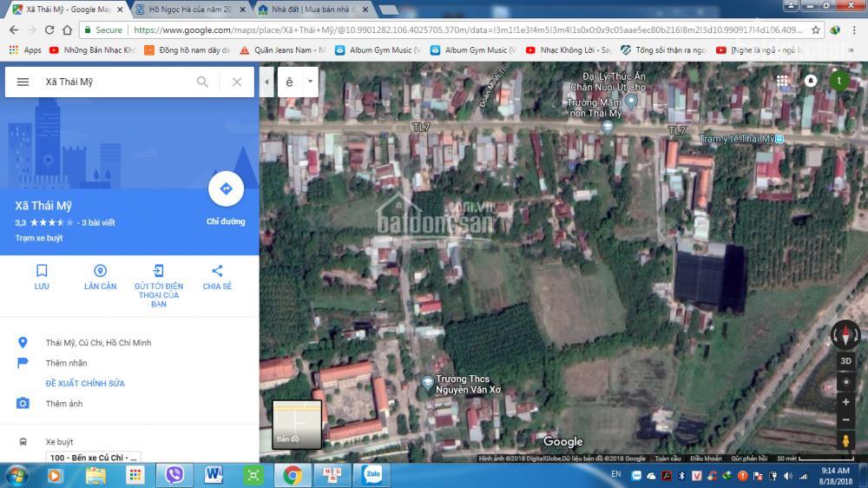Click the Xã Thái Mỹ search field
This screenshot has width=868, height=488.
[116, 82]
